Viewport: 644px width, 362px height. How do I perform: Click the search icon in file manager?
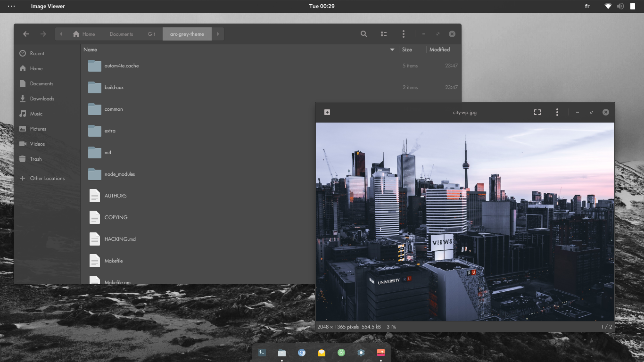363,34
